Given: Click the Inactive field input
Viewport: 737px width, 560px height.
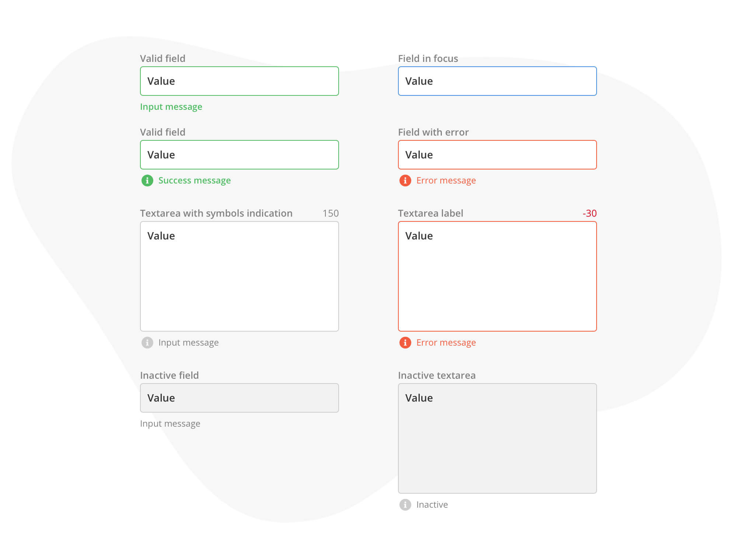Looking at the screenshot, I should (239, 398).
